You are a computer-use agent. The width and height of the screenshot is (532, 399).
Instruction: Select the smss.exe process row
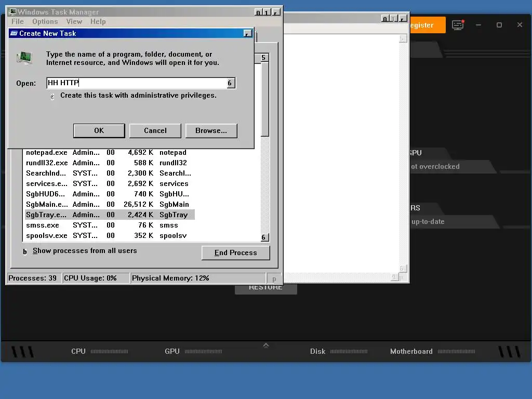[110, 225]
